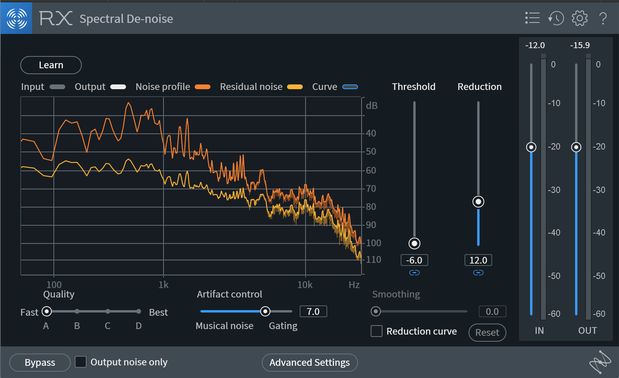Click the Bypass button
The width and height of the screenshot is (619, 378).
tap(40, 363)
